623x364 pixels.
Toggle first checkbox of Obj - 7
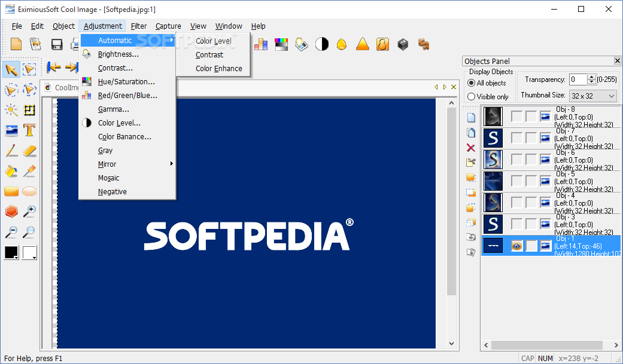(x=516, y=137)
